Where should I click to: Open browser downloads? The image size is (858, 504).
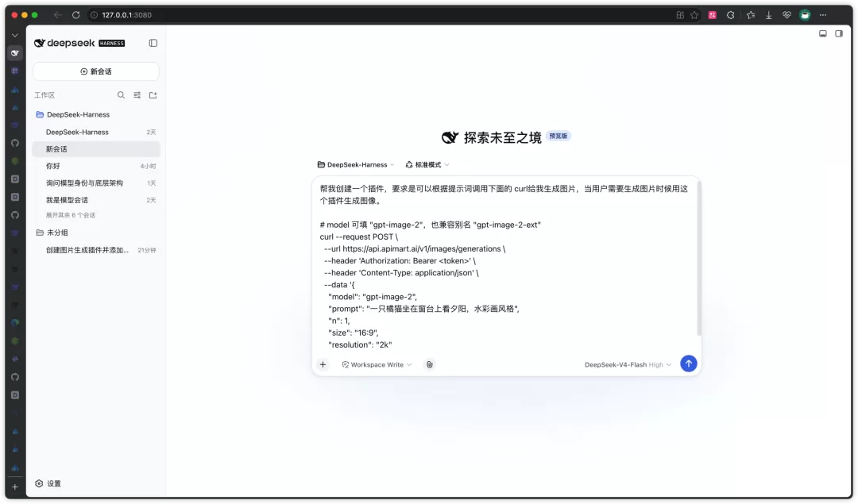pos(769,15)
